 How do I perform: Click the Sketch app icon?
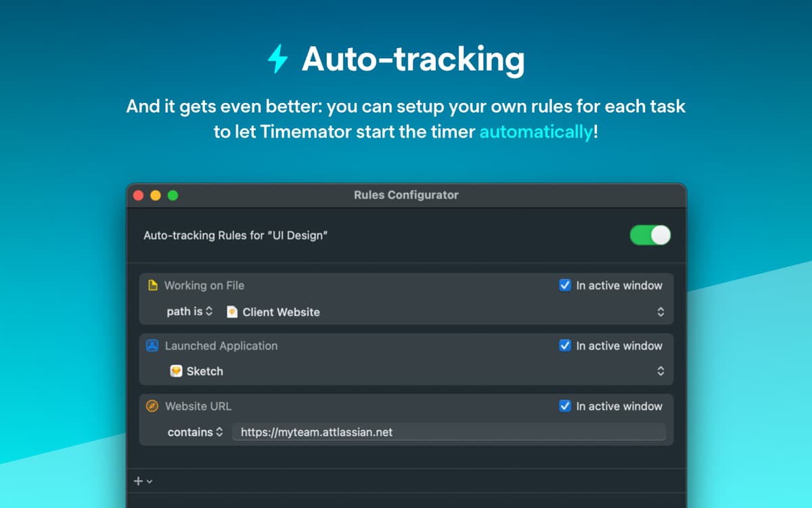(177, 371)
